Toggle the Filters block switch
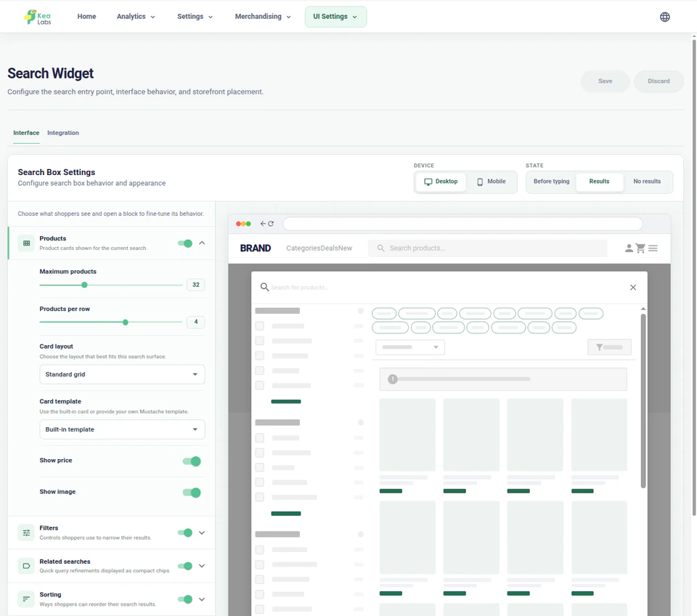The image size is (697, 616). 185,532
